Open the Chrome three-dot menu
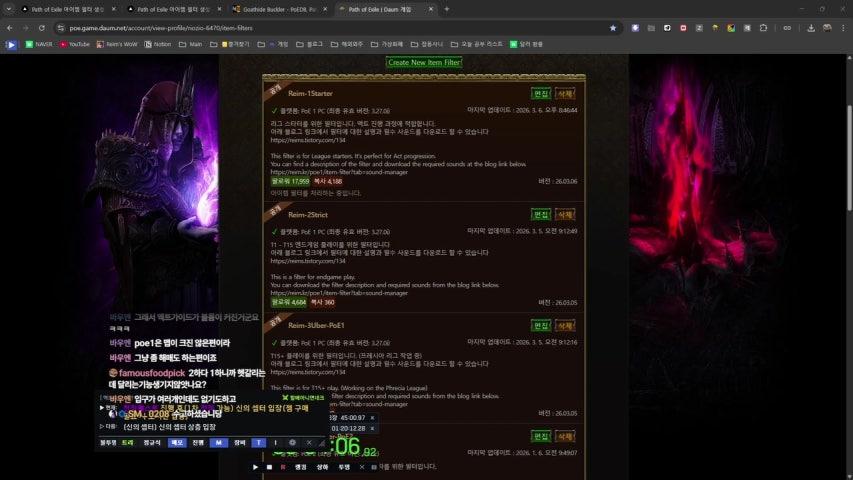 click(844, 28)
